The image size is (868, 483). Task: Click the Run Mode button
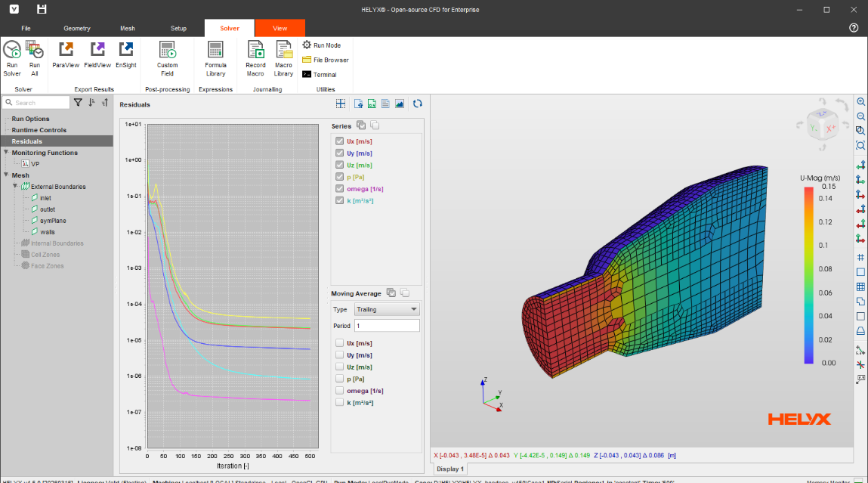(x=322, y=45)
